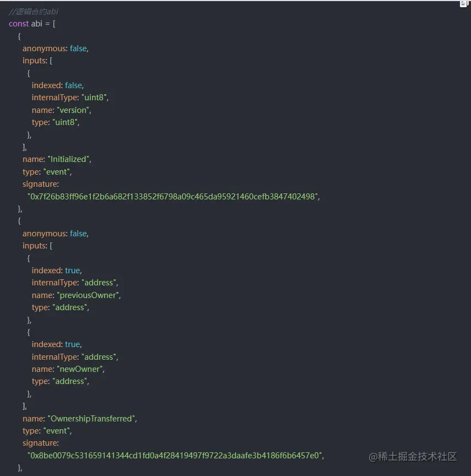This screenshot has height=476, width=471.
Task: Click the signature key above 0x8be0 hash
Action: coord(41,443)
